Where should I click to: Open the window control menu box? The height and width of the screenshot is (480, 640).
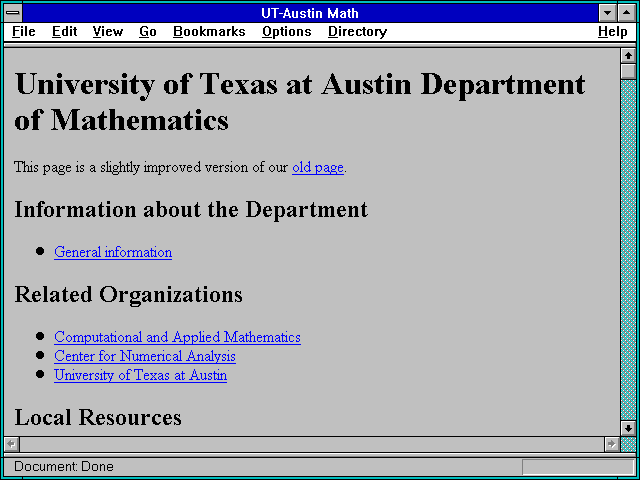pos(13,13)
